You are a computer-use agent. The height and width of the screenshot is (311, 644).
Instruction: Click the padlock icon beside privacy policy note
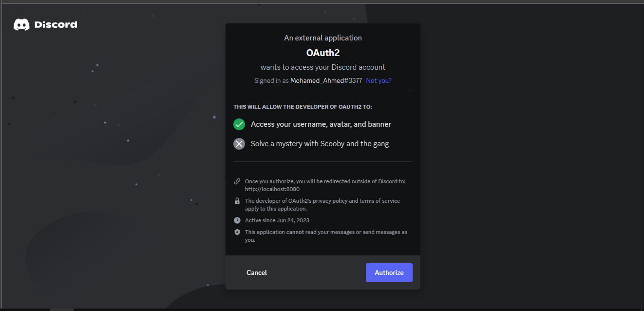coord(237,201)
